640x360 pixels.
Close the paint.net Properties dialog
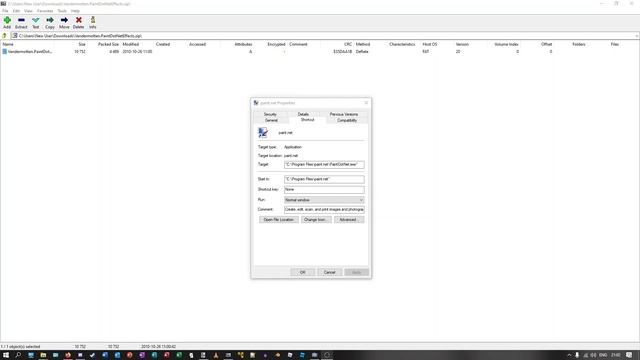pos(366,103)
